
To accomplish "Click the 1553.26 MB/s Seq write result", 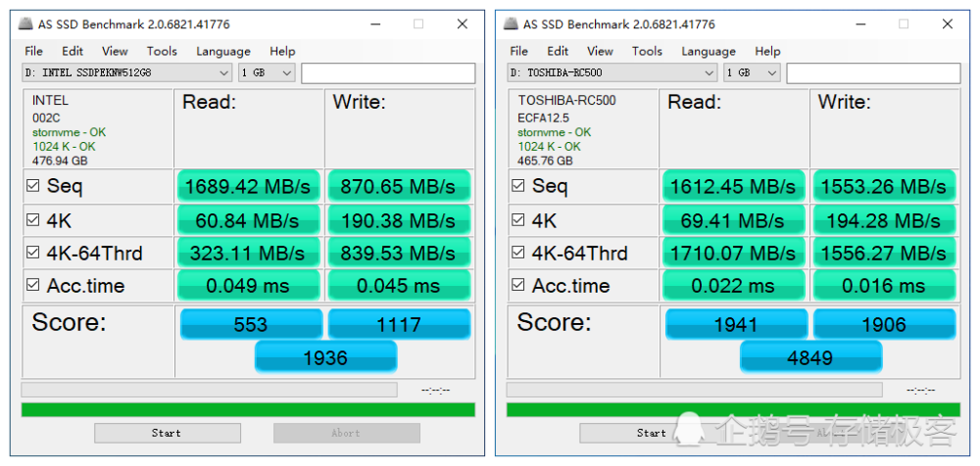I will point(884,186).
